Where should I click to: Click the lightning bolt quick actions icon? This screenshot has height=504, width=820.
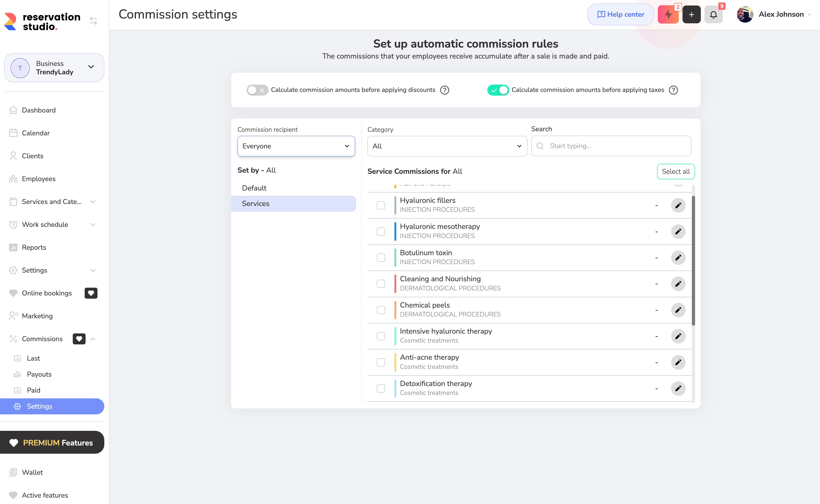point(668,14)
